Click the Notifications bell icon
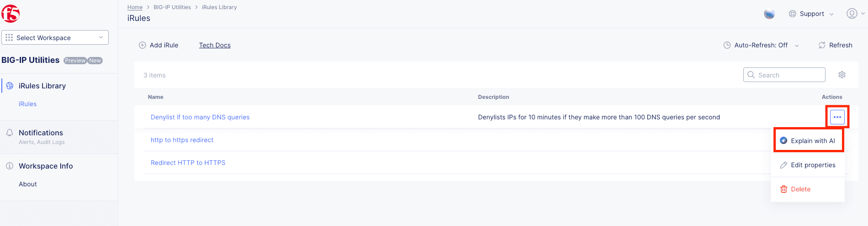The width and height of the screenshot is (868, 226). pyautogui.click(x=10, y=133)
